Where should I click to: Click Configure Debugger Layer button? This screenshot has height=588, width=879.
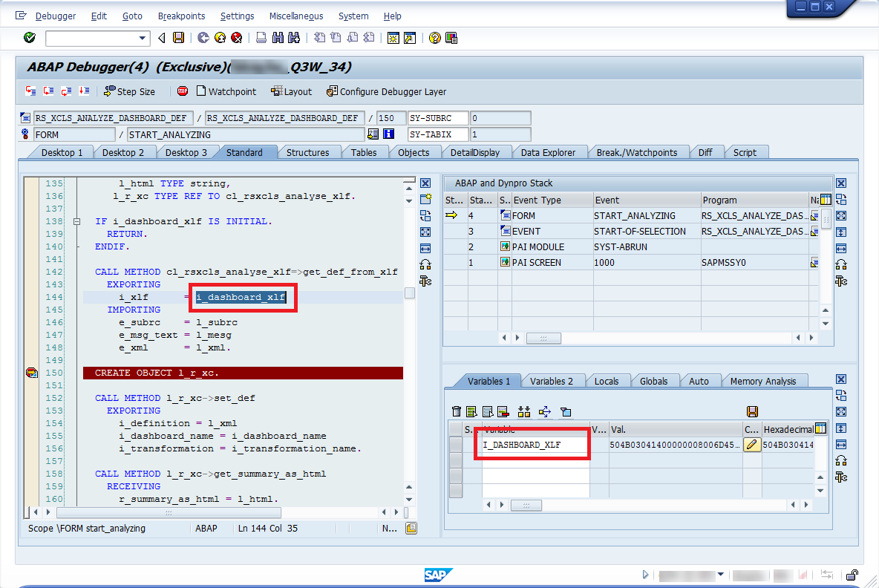coord(387,91)
